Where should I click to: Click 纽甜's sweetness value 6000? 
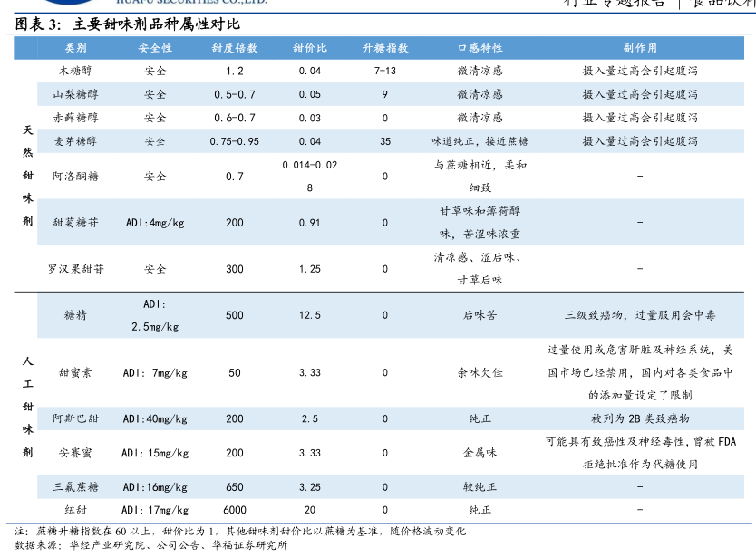tap(235, 510)
